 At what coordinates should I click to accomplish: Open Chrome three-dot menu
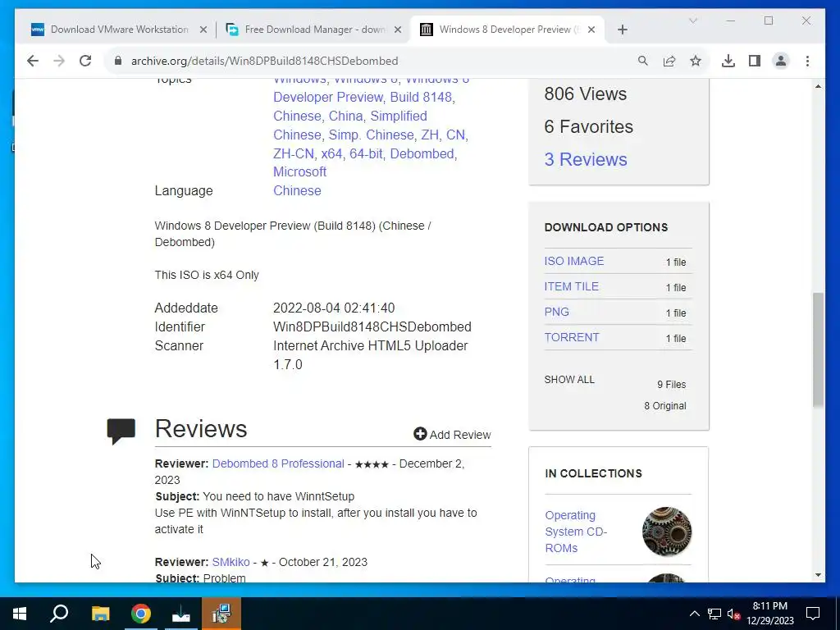coord(807,61)
